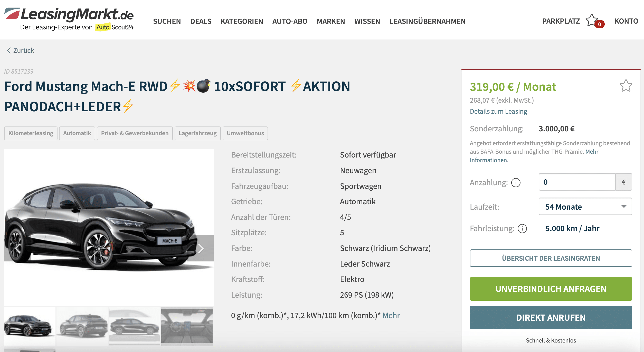Click DIREKT ANRUFEN button
Image resolution: width=644 pixels, height=352 pixels.
coord(551,318)
